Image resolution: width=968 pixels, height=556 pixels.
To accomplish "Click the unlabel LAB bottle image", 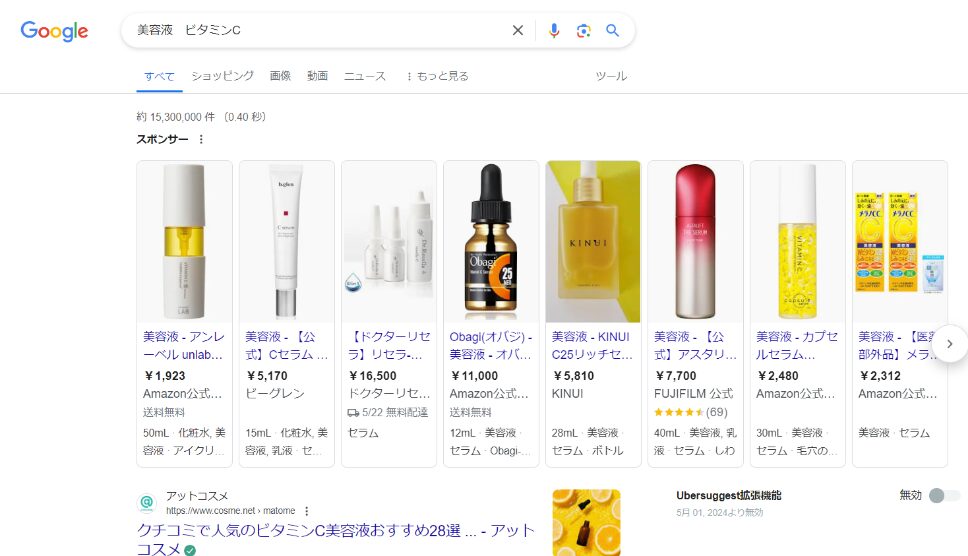I will tap(184, 241).
